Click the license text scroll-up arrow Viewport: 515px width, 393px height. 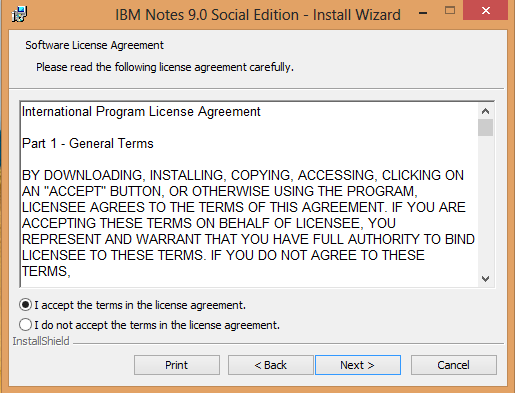[x=485, y=111]
